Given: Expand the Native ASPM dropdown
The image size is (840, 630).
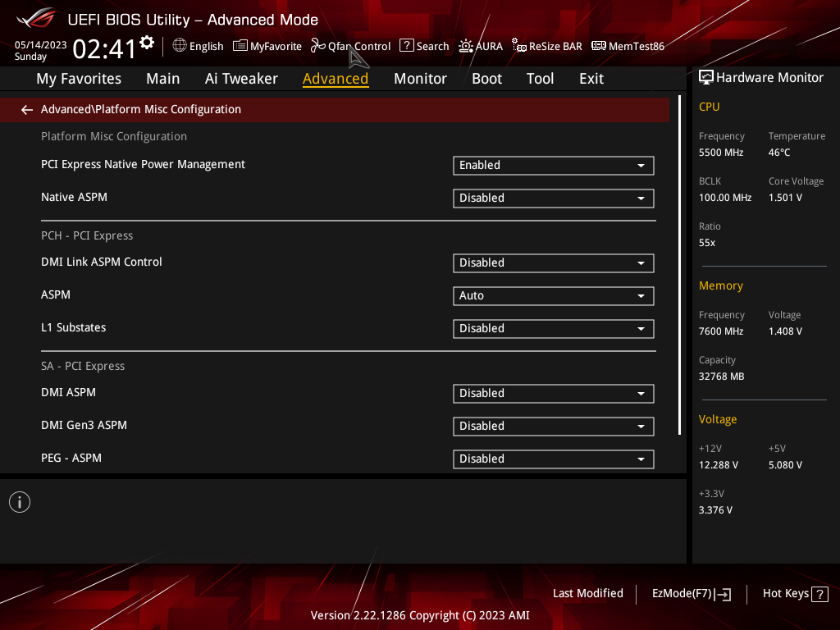Looking at the screenshot, I should tap(554, 199).
